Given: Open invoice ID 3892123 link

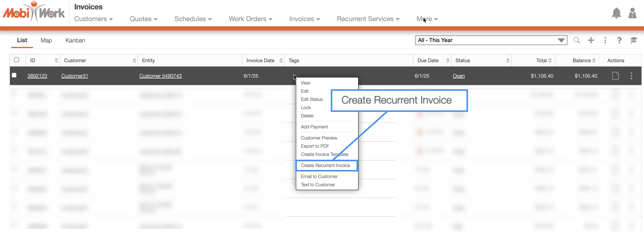Looking at the screenshot, I should 37,76.
